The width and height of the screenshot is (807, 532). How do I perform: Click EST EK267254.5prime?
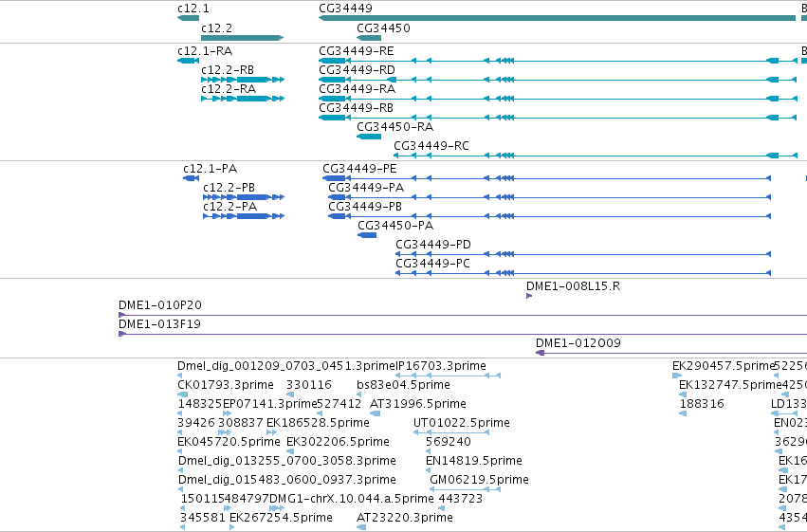tap(232, 527)
